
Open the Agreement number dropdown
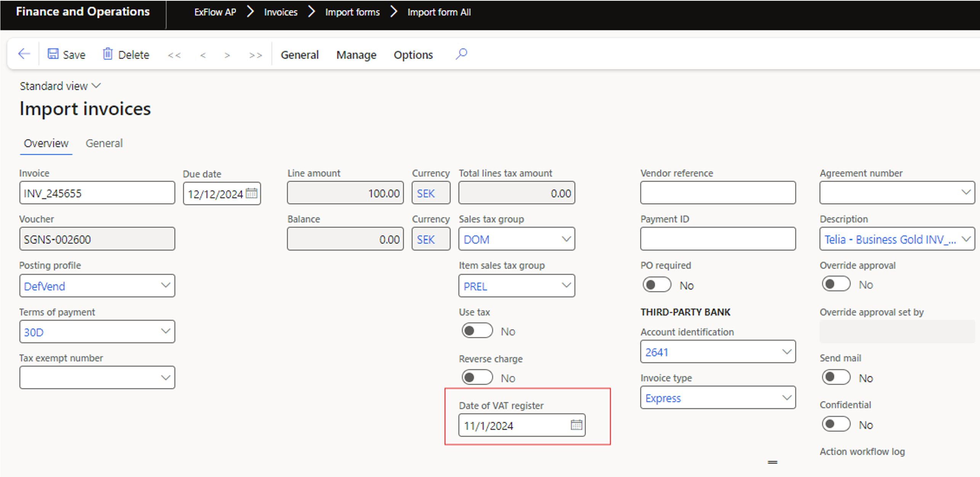pyautogui.click(x=966, y=192)
